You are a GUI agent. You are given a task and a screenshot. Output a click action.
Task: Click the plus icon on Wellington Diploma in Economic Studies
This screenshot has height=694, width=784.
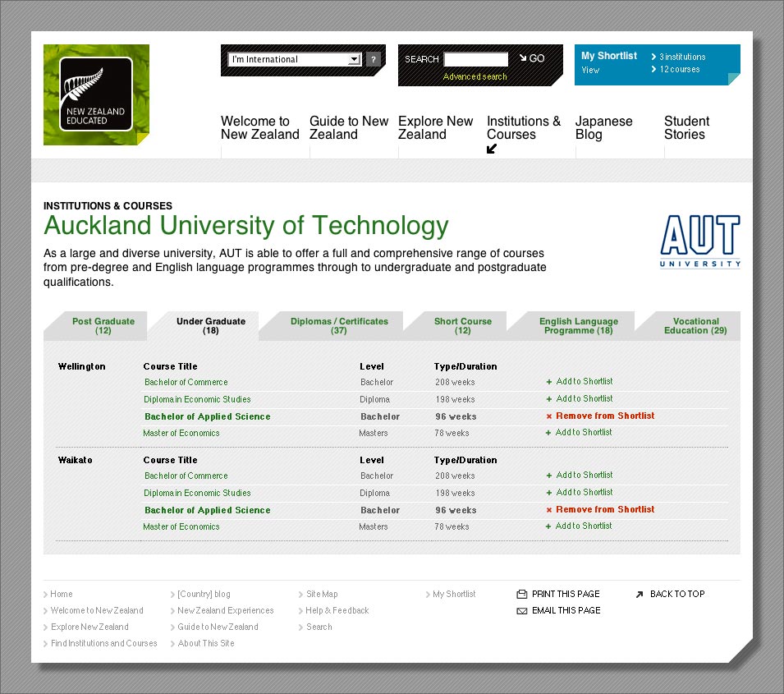coord(549,399)
